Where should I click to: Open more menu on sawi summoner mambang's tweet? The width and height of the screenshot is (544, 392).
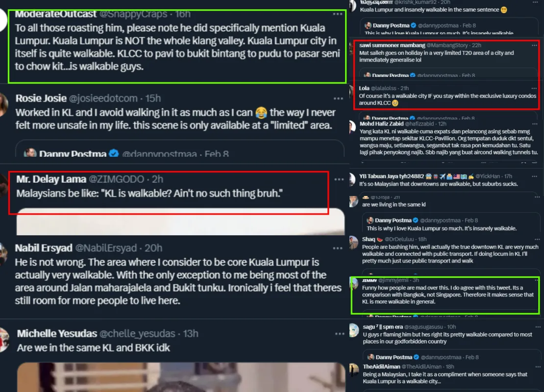click(534, 45)
